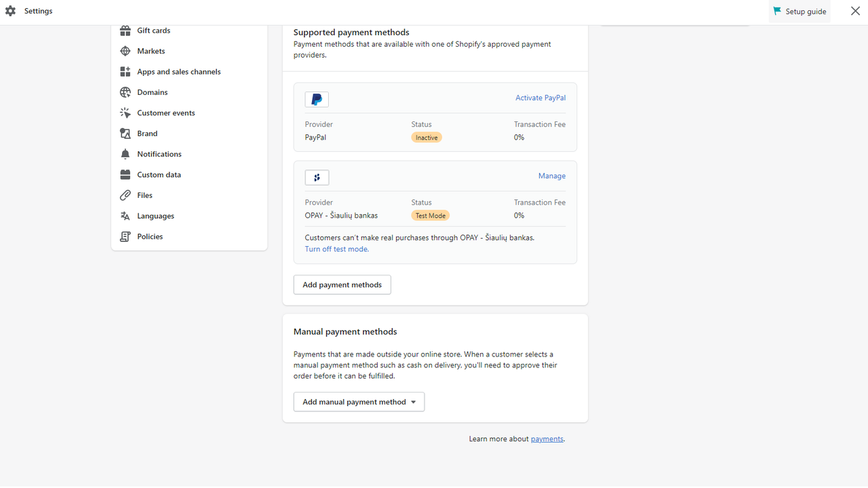Click the Gift cards sidebar icon
Screen dimensions: 868x488
[125, 30]
